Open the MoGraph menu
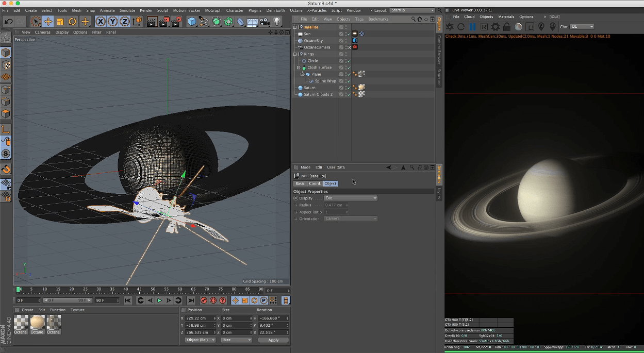The width and height of the screenshot is (644, 353). pyautogui.click(x=212, y=10)
